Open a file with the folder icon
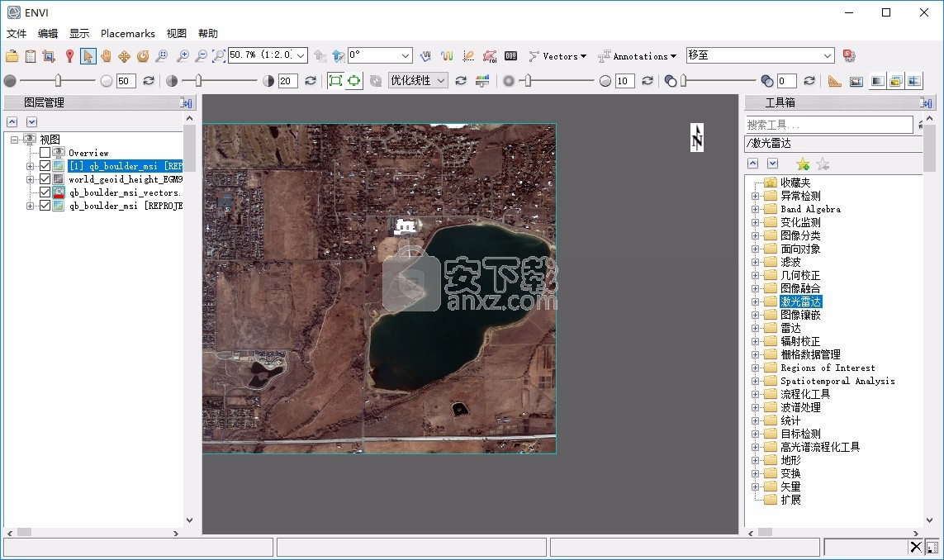Screen dimensions: 944x560 [12, 56]
